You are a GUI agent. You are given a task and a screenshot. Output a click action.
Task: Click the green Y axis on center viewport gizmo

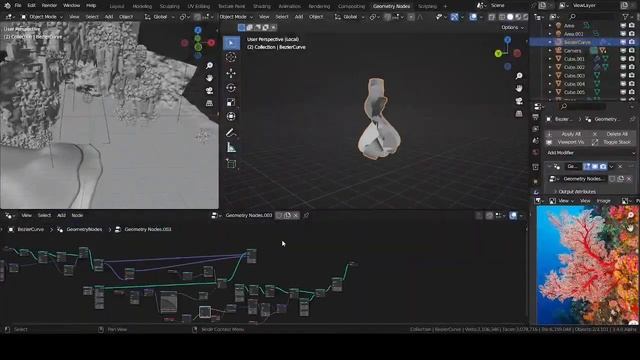tap(498, 53)
